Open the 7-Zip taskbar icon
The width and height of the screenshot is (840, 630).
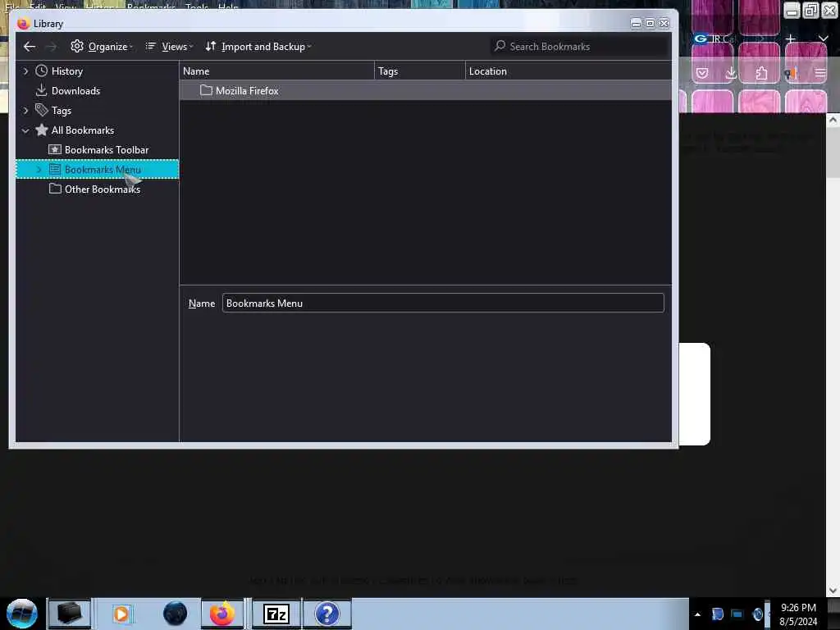276,614
